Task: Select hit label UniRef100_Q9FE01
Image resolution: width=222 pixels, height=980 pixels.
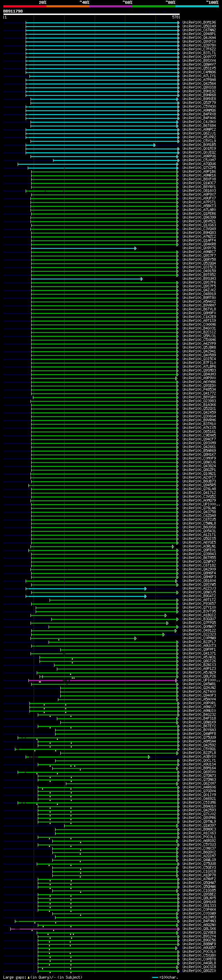Action: pyautogui.click(x=199, y=550)
